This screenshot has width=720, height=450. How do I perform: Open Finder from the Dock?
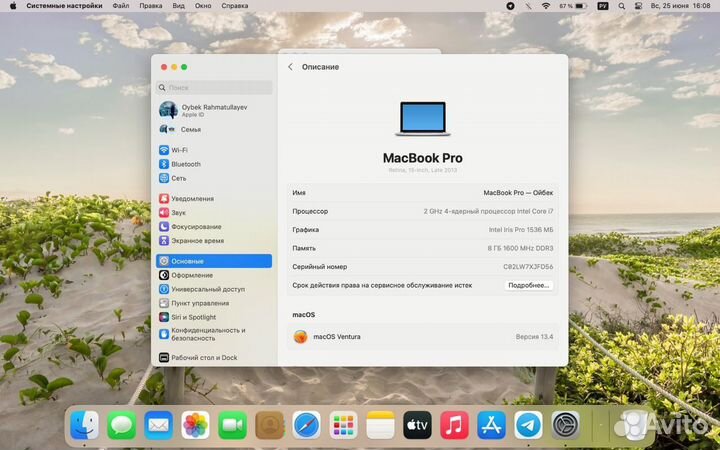(x=84, y=425)
